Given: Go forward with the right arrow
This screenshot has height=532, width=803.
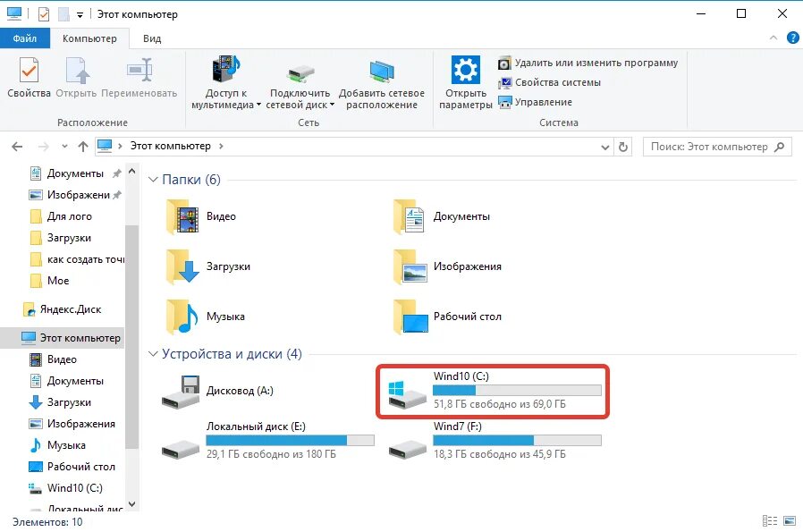Looking at the screenshot, I should click(44, 147).
